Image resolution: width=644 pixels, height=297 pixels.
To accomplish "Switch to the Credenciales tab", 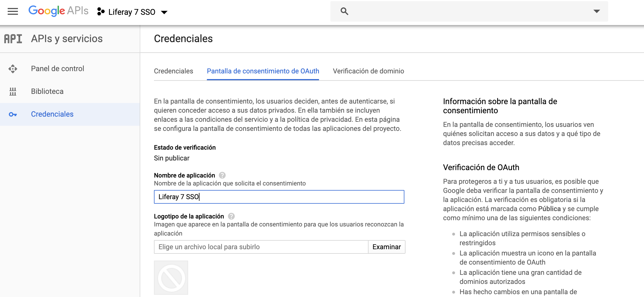I will click(174, 71).
